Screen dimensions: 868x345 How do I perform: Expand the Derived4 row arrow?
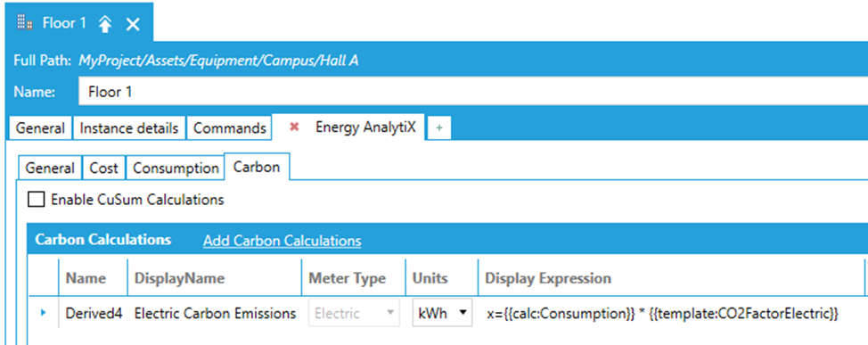coord(43,313)
